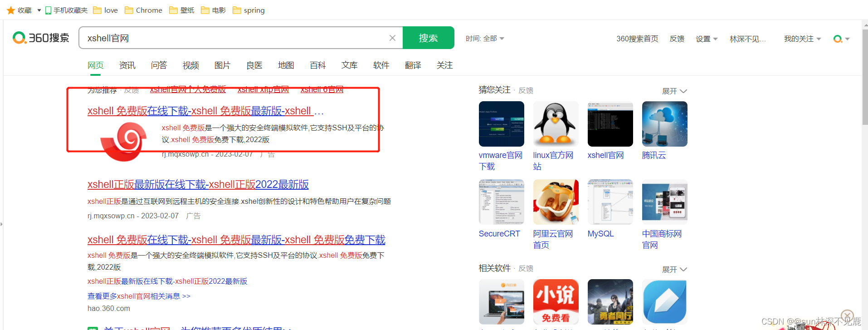Image resolution: width=868 pixels, height=330 pixels.
Task: Click 反馈 next to 猜您关注
Action: click(x=526, y=90)
